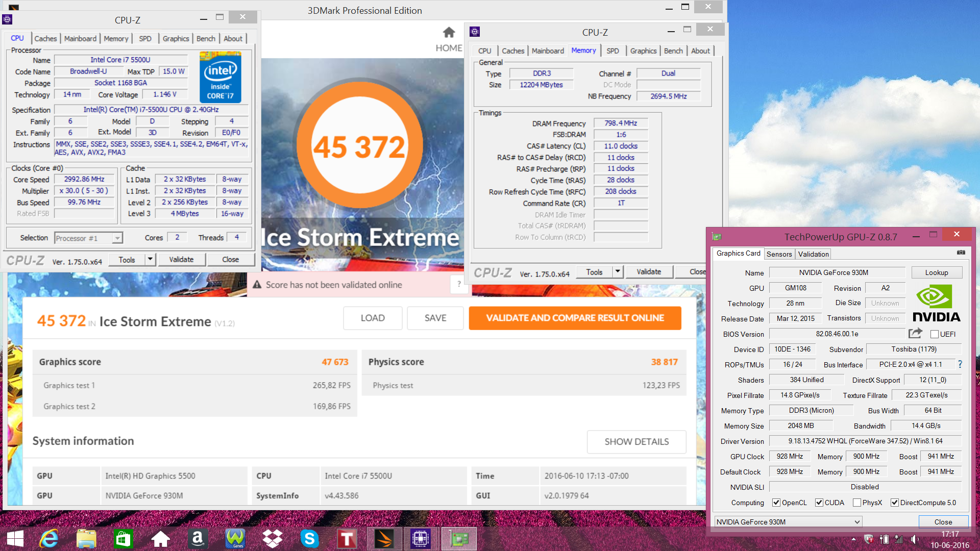
Task: Select the Graphics score value 47 673
Action: tap(335, 362)
